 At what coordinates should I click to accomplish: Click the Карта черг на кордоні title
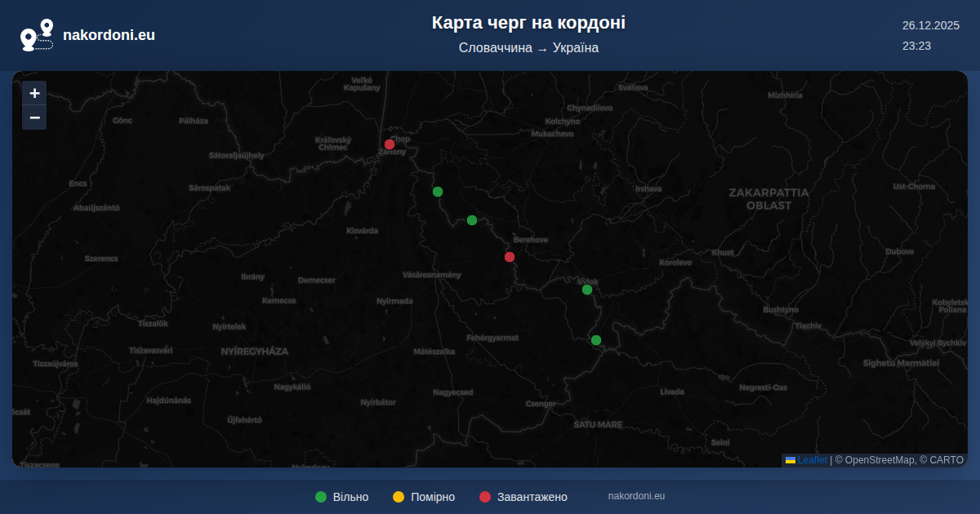click(x=528, y=23)
